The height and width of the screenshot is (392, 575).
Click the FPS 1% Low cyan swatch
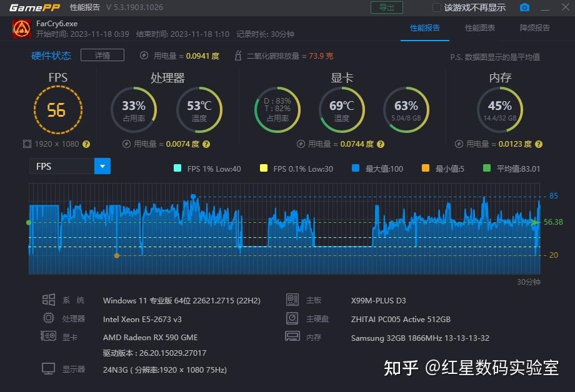[x=177, y=168]
